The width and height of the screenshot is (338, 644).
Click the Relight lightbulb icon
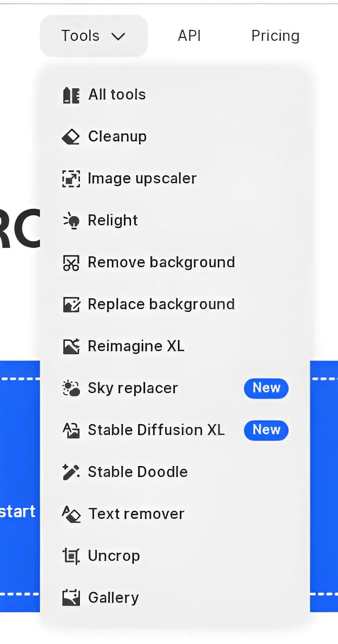pyautogui.click(x=71, y=220)
